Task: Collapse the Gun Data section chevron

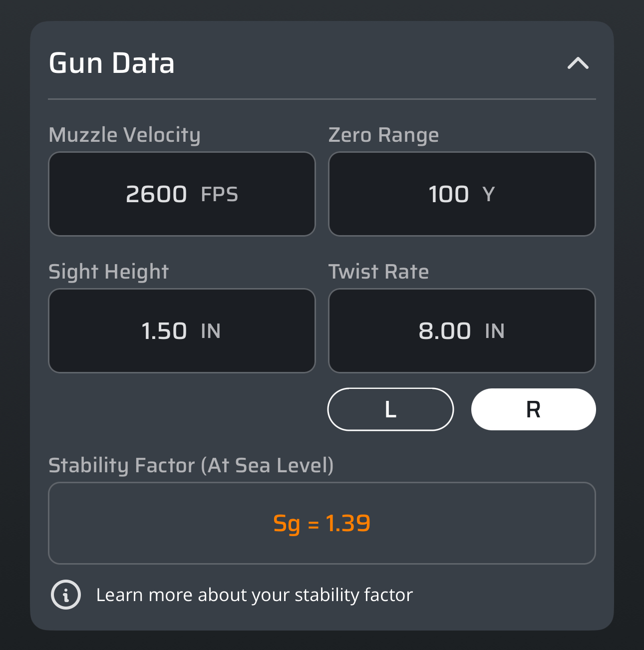Action: (x=578, y=63)
